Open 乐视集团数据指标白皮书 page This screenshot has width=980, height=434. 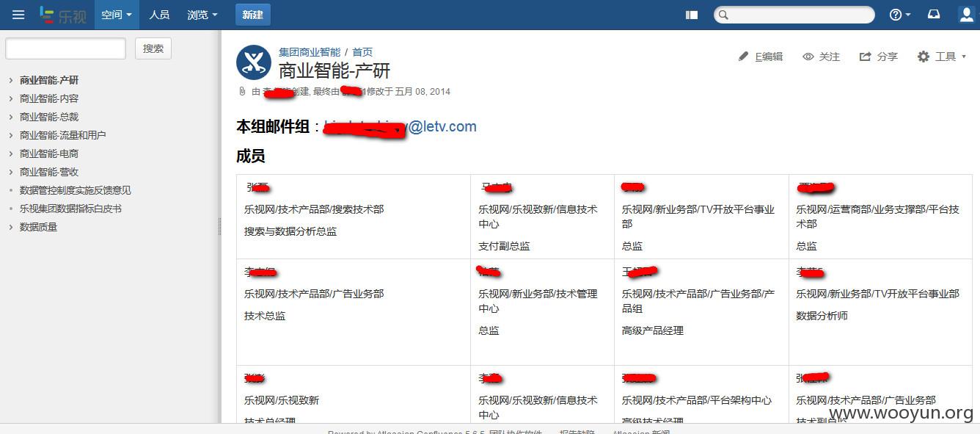coord(70,209)
